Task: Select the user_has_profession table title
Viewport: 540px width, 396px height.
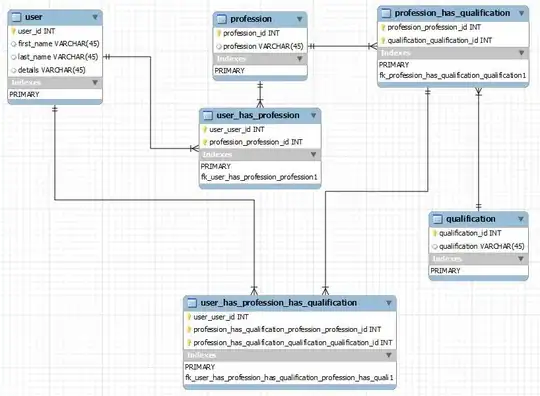Action: [258, 115]
